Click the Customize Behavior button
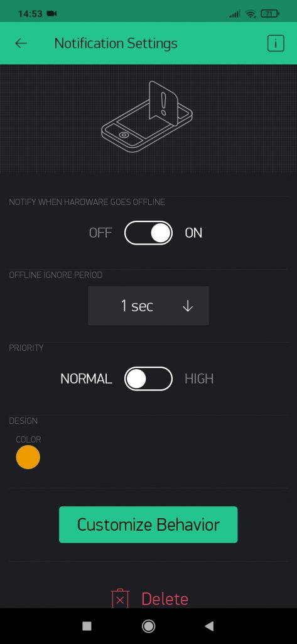 click(148, 525)
